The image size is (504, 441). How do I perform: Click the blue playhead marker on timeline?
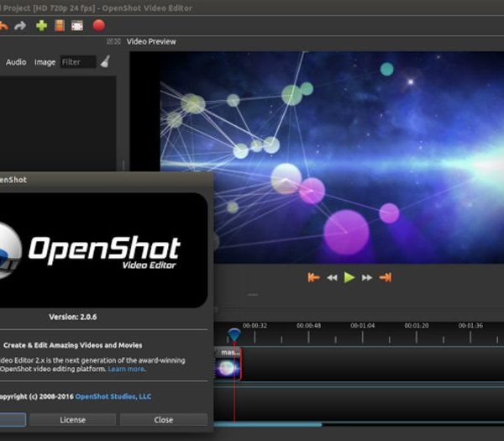point(234,335)
